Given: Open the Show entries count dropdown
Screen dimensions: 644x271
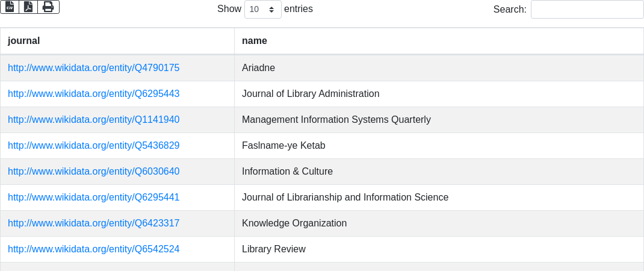Looking at the screenshot, I should pos(262,9).
